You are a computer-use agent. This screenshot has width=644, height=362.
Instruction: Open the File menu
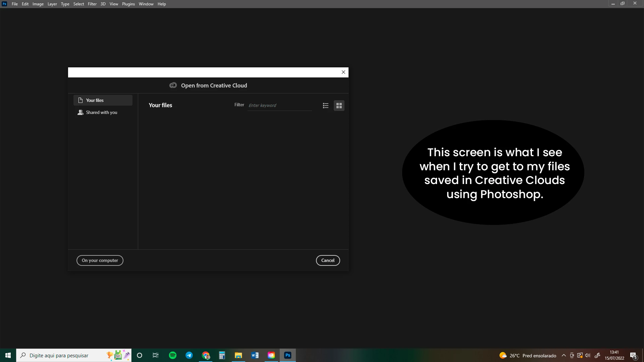tap(15, 4)
